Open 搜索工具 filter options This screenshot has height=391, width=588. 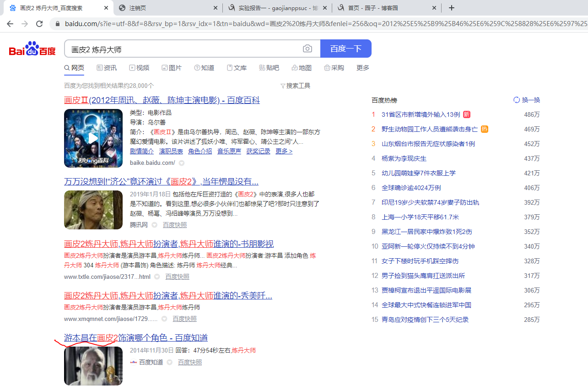(x=295, y=86)
